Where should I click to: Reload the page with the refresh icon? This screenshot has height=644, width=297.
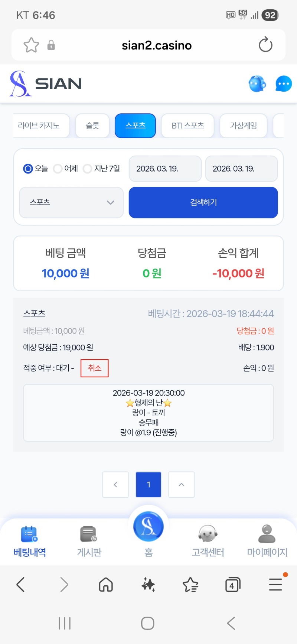coord(265,45)
